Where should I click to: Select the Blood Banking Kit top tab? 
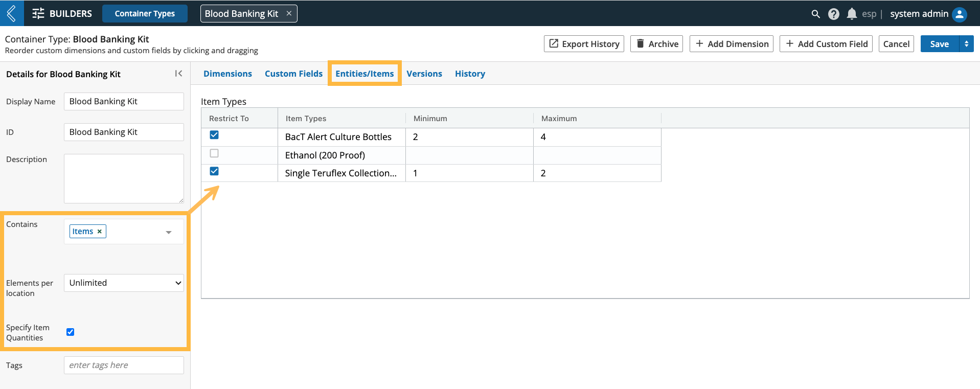click(241, 13)
